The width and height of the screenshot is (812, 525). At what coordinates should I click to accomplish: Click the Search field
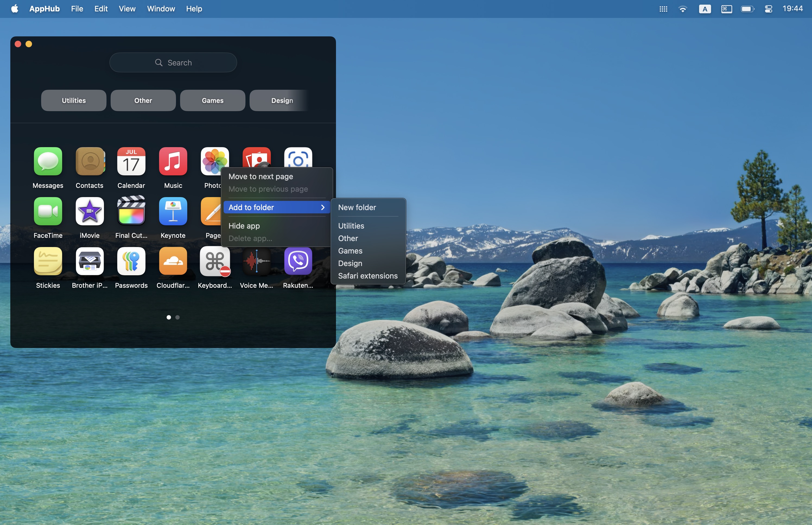173,63
